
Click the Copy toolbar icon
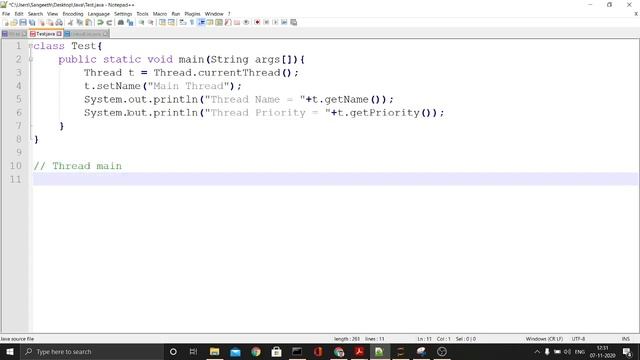pyautogui.click(x=80, y=22)
